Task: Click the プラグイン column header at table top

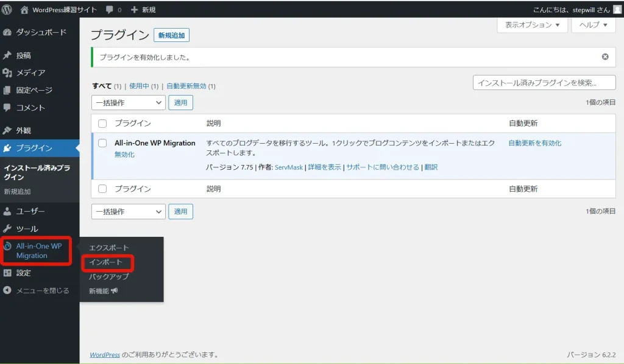Action: click(x=133, y=123)
